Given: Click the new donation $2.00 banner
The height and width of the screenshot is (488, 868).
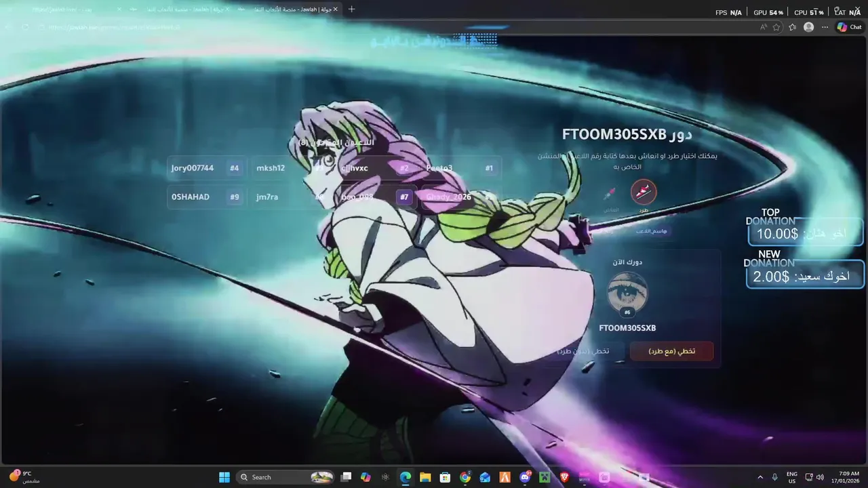Looking at the screenshot, I should (x=805, y=275).
